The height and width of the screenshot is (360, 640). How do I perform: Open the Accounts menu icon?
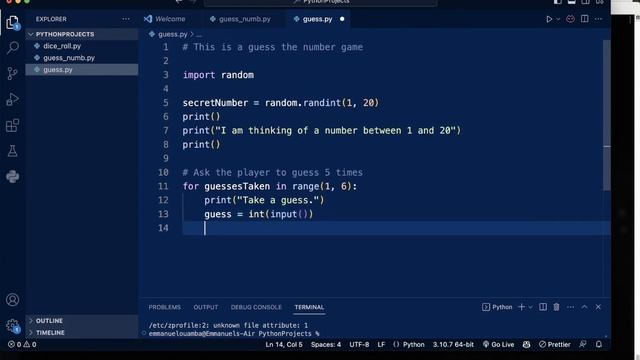[x=13, y=300]
